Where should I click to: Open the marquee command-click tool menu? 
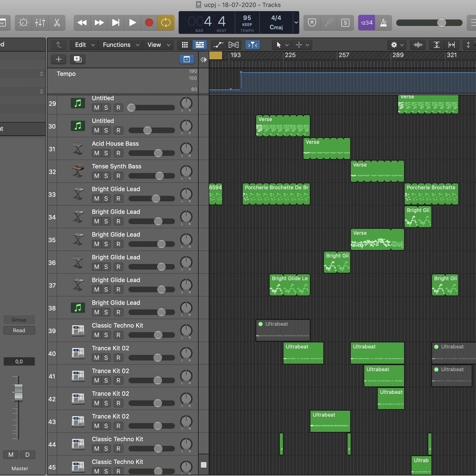[x=302, y=45]
